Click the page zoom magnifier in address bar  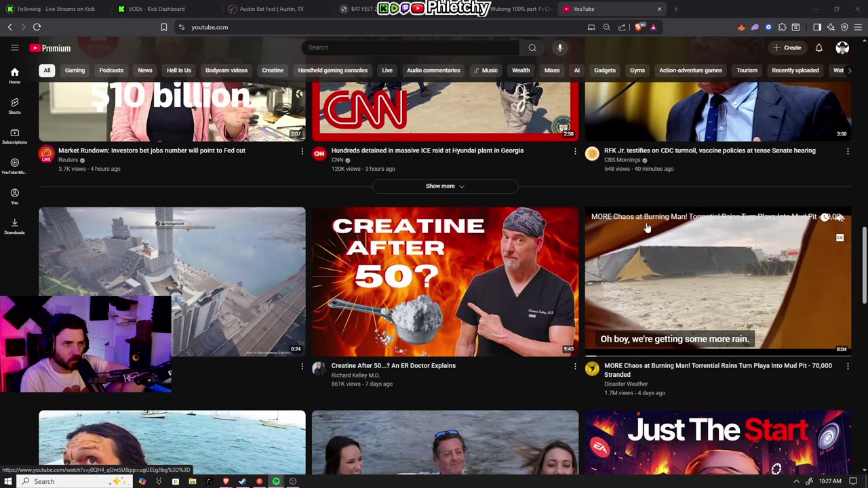coord(606,27)
